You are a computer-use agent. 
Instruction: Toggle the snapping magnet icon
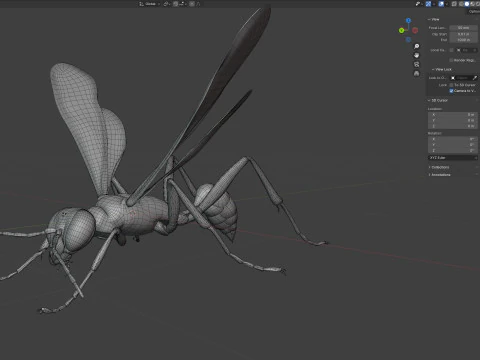click(175, 4)
